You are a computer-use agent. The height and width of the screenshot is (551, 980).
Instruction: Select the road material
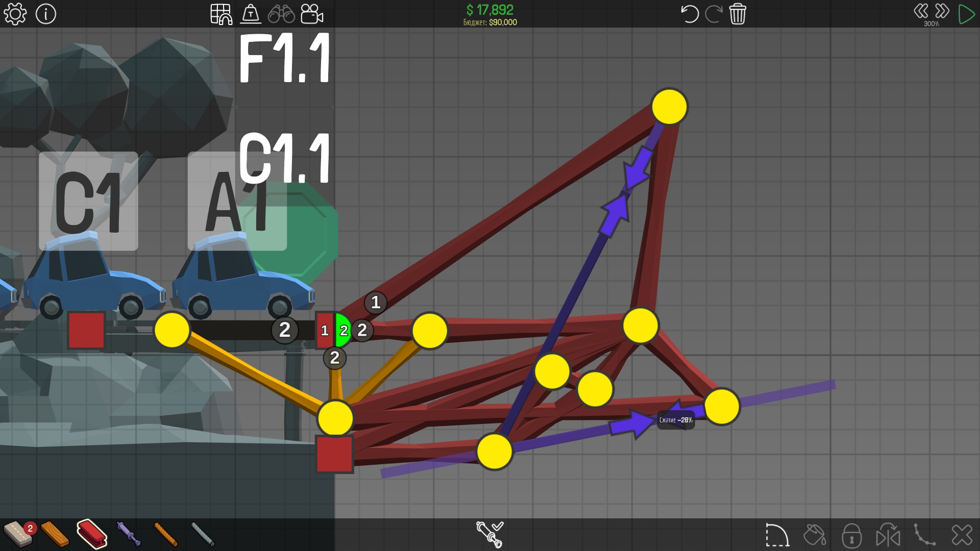click(18, 534)
